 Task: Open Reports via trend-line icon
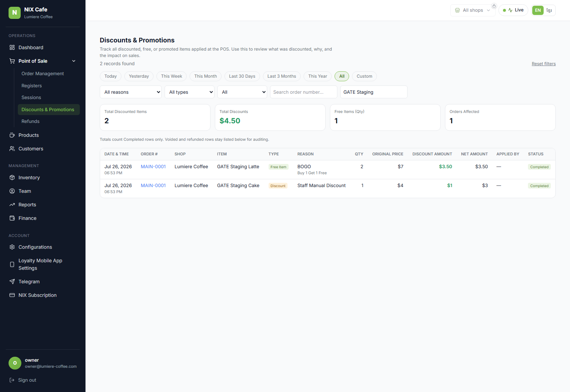(x=12, y=205)
